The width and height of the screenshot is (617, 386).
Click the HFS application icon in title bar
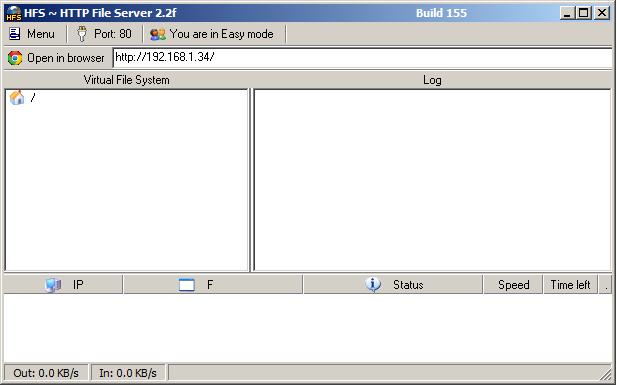14,13
